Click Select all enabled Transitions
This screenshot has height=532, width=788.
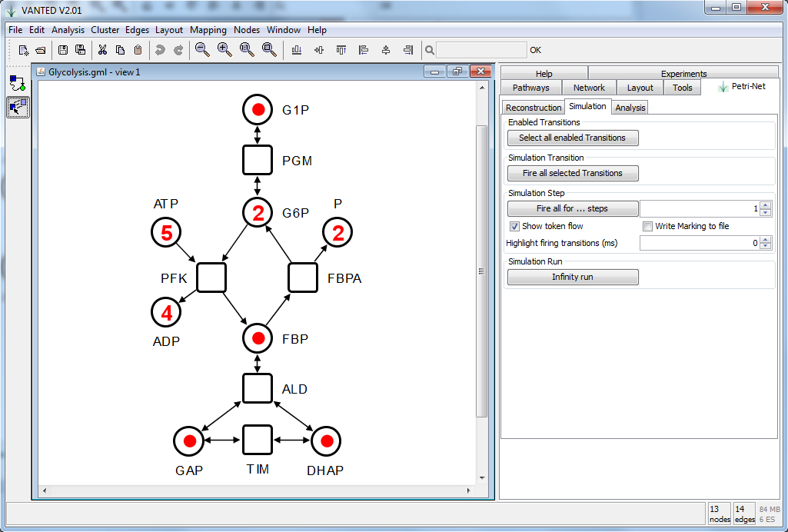click(573, 138)
